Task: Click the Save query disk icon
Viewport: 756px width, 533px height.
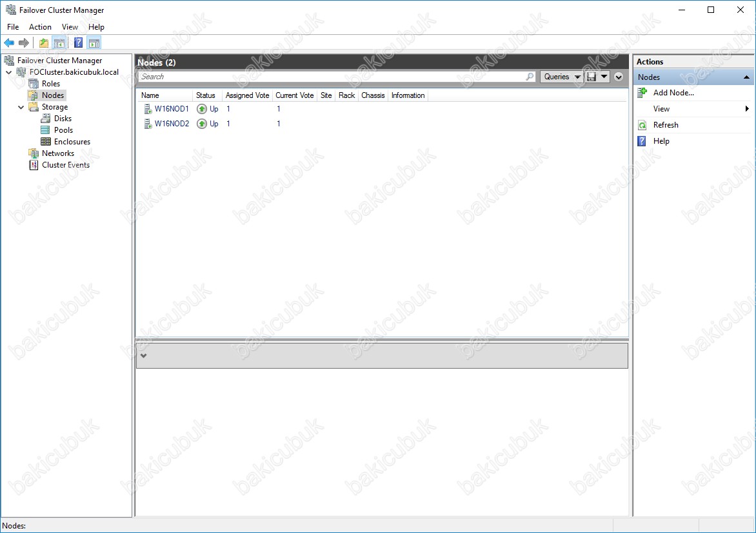Action: 591,77
